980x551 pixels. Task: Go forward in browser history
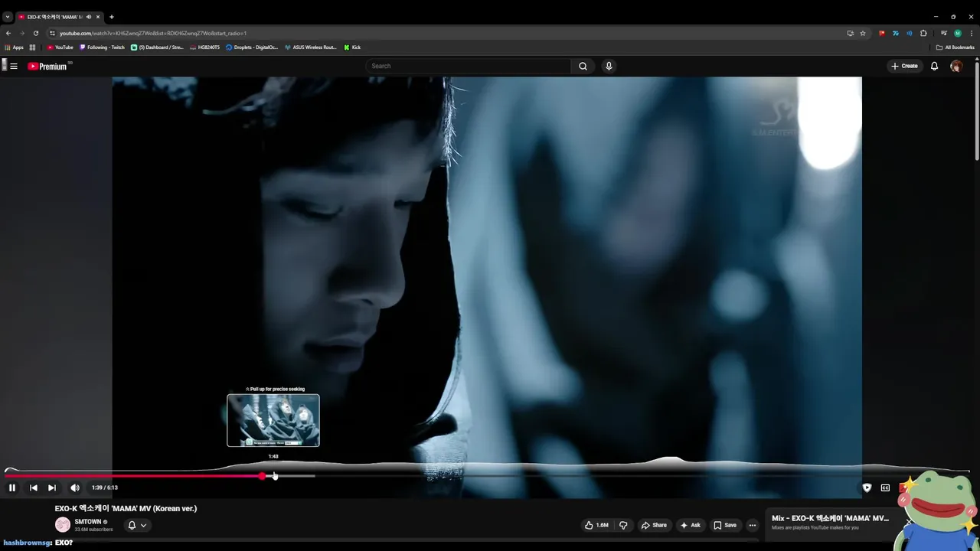pyautogui.click(x=22, y=33)
